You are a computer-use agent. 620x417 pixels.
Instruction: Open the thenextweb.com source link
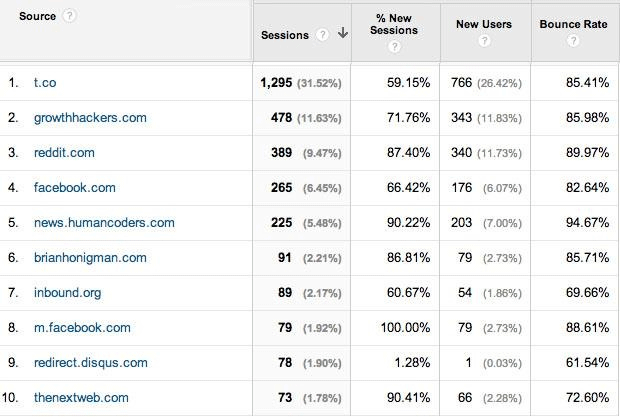tap(81, 398)
